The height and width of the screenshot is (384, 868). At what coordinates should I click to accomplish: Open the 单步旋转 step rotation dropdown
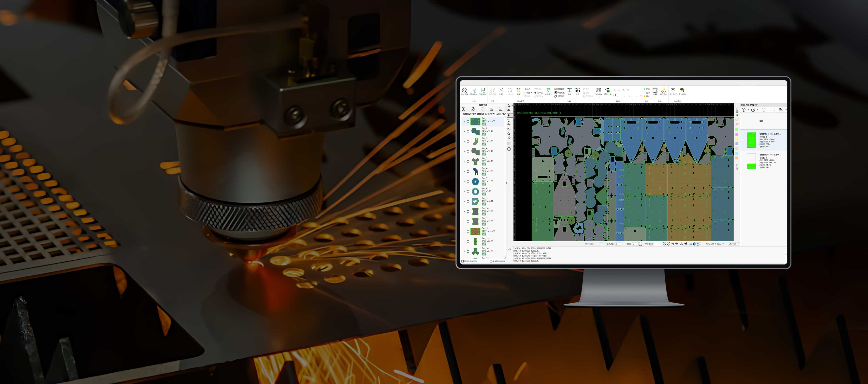(659, 244)
